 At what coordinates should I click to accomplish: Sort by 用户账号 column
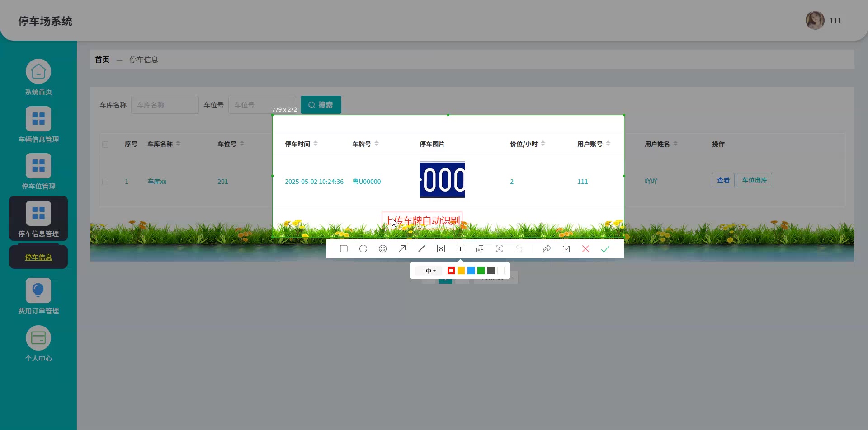point(608,144)
